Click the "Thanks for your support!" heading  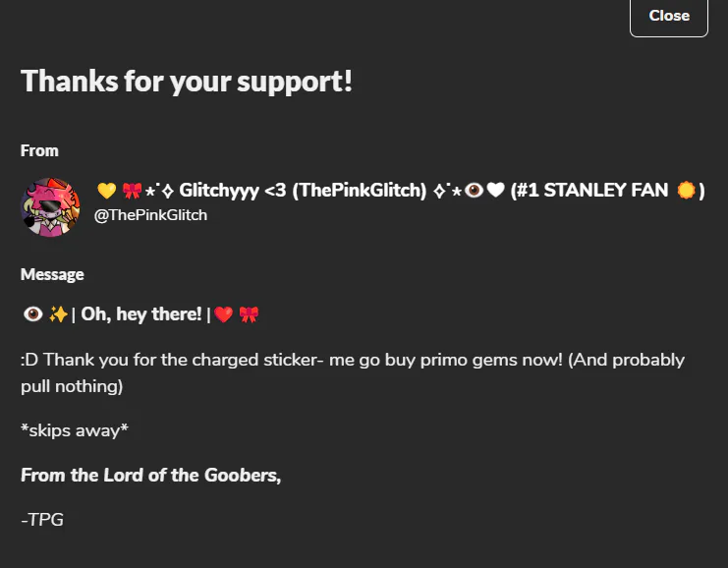point(186,81)
